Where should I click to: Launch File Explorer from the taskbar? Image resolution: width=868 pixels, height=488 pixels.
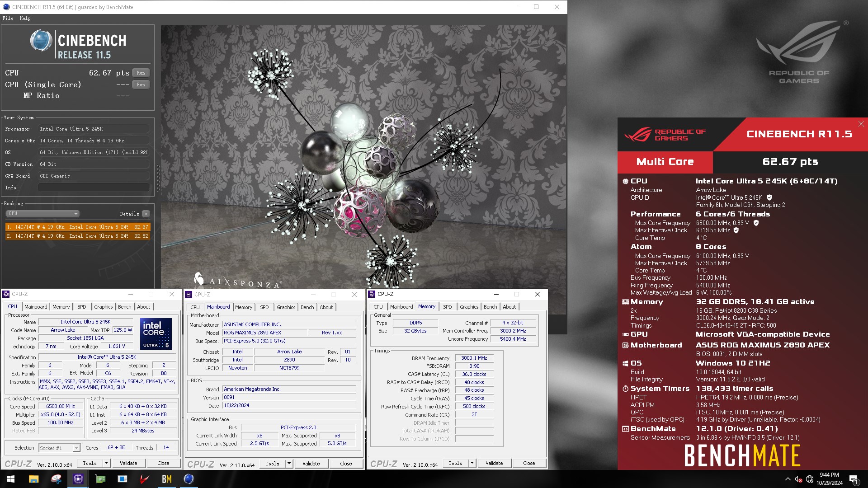point(33,479)
